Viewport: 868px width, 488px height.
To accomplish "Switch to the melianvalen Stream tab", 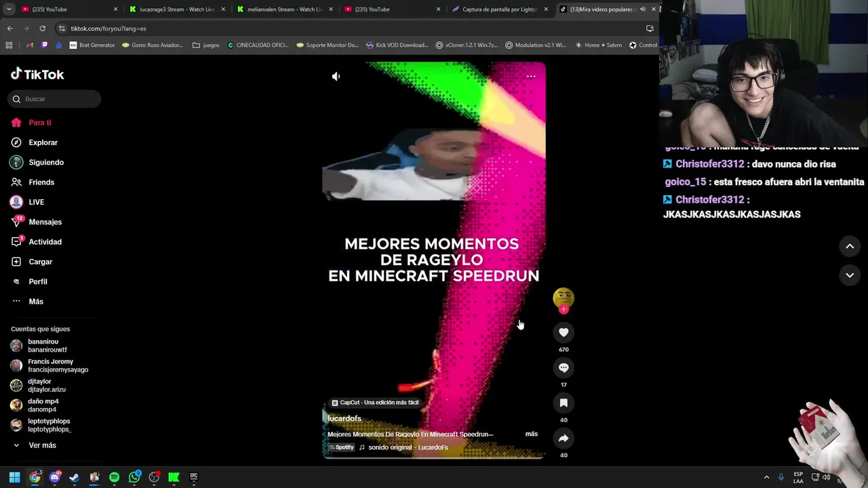I will (285, 9).
